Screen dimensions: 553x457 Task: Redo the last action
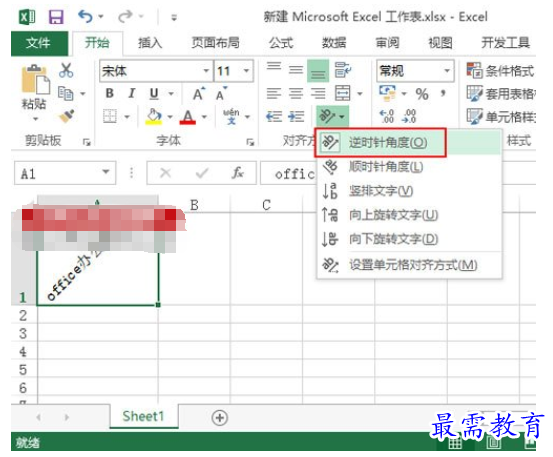click(x=125, y=16)
